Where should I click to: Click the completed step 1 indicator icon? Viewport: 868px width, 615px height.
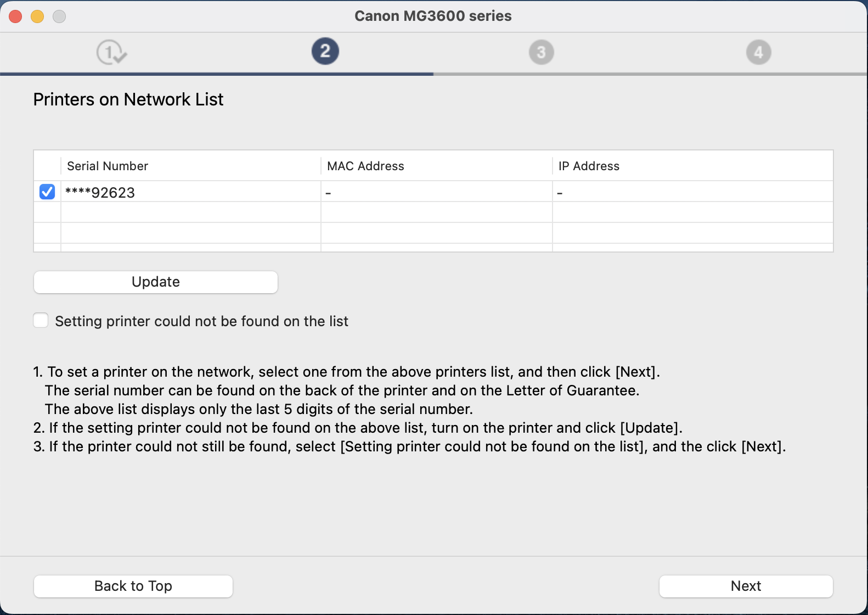pyautogui.click(x=111, y=52)
